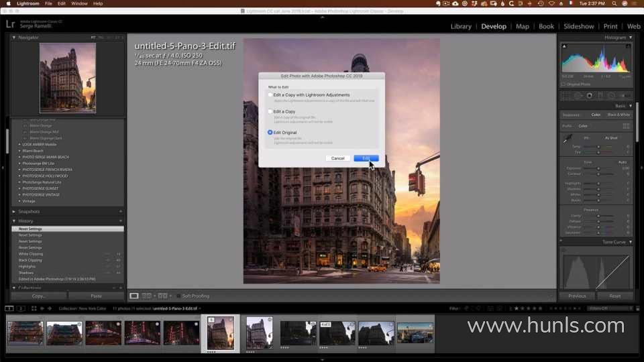Open filmstrip Grid view icon
Image resolution: width=644 pixels, height=362 pixels.
tap(34, 308)
